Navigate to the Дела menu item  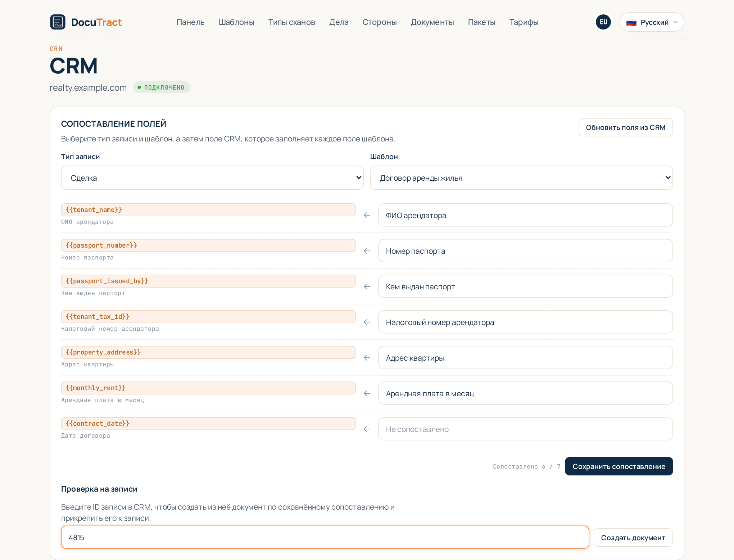339,22
